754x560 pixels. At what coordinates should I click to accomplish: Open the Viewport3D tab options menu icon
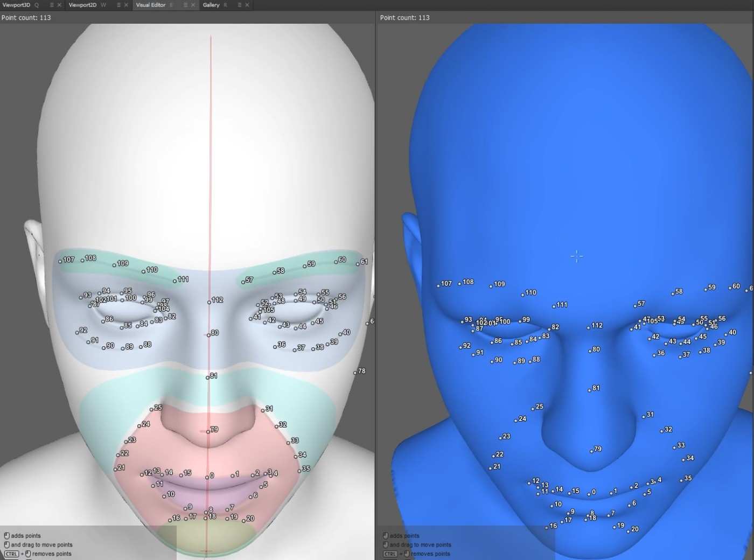(x=52, y=5)
